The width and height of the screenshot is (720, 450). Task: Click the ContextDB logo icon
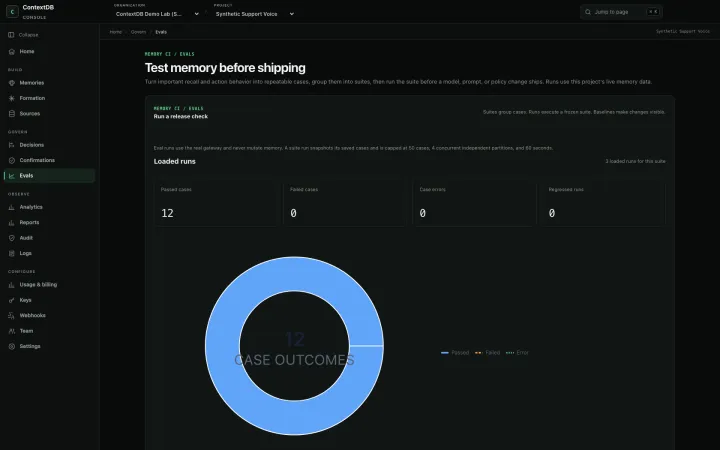tap(12, 11)
